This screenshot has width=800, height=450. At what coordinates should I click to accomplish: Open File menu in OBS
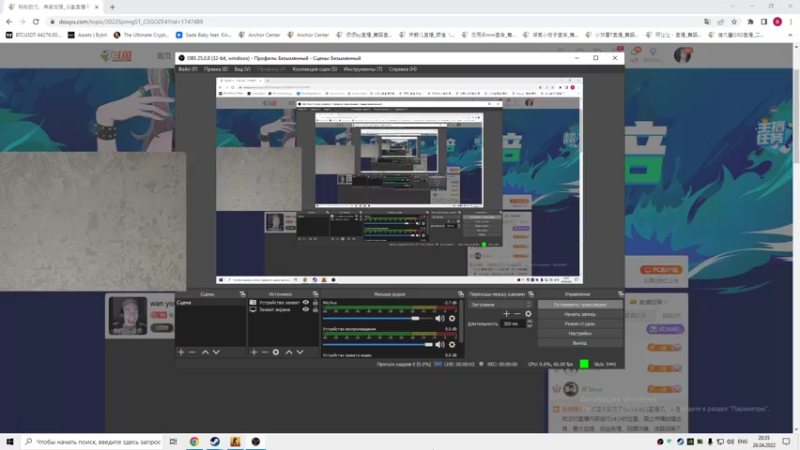coord(188,69)
